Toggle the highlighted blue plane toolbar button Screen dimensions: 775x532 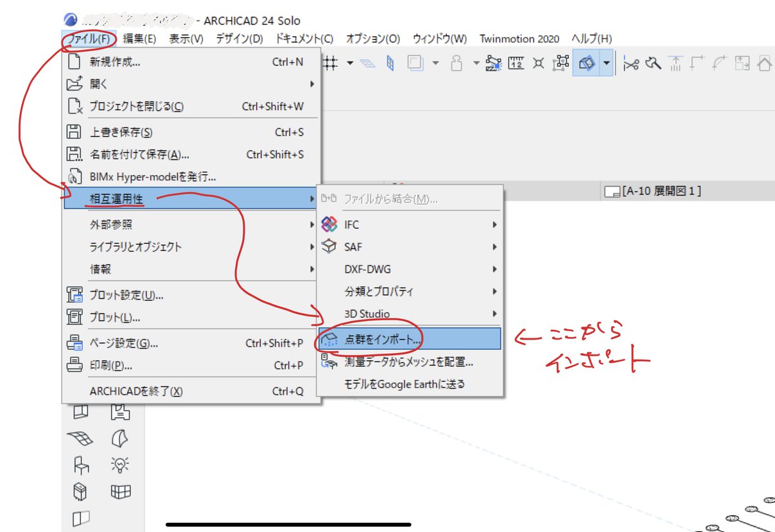pos(586,63)
